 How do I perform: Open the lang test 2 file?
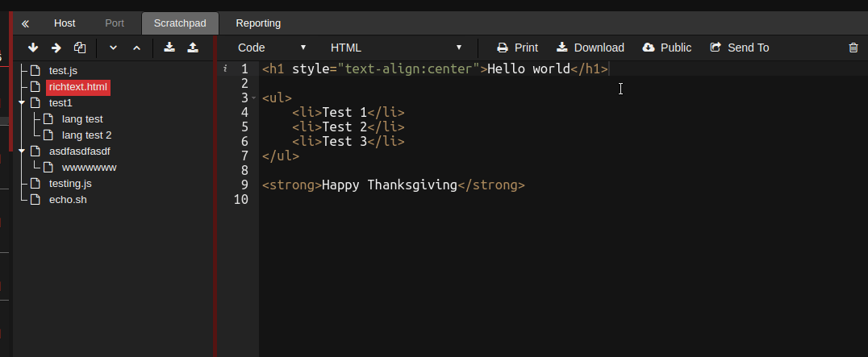(87, 135)
